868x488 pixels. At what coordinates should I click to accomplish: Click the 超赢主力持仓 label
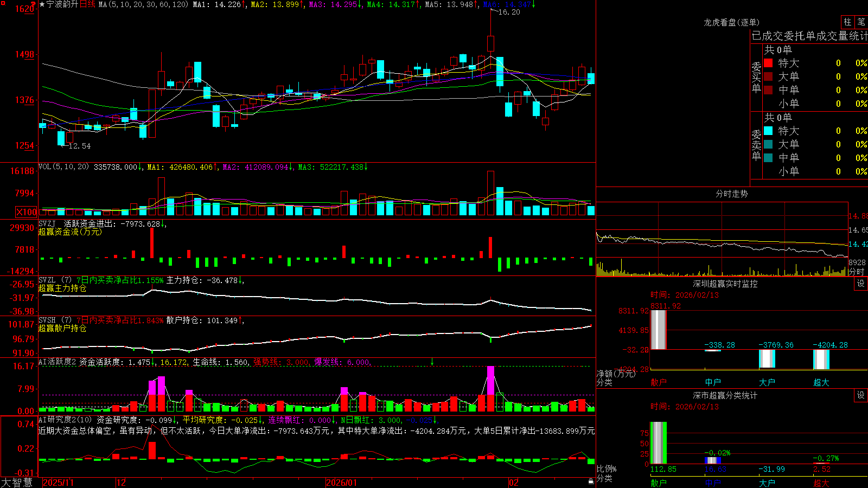pyautogui.click(x=62, y=288)
